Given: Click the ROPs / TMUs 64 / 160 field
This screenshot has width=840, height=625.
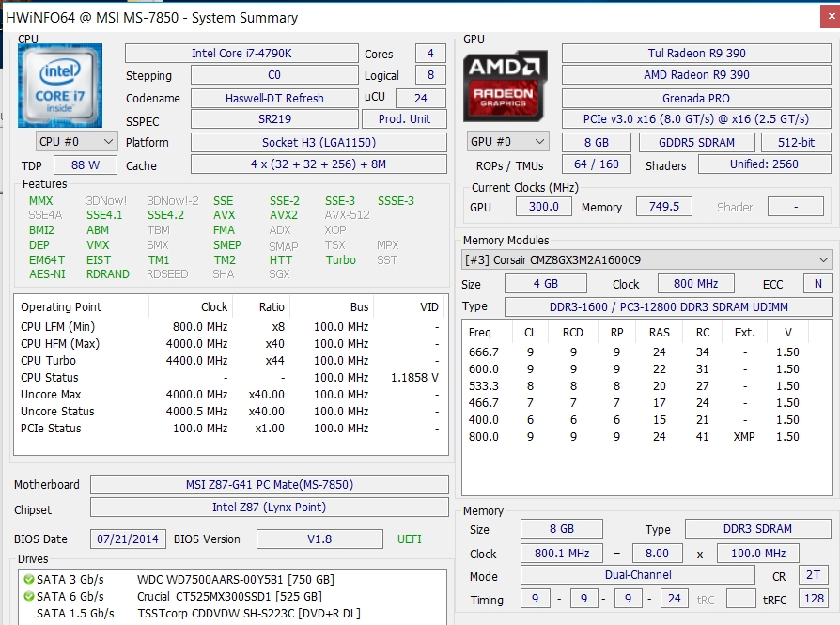Looking at the screenshot, I should 597,164.
